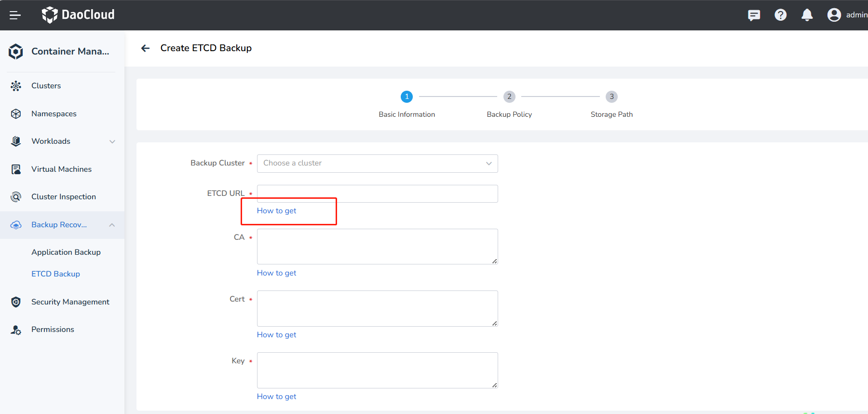Focus the ETCD URL input field
Screen dimensions: 868x414
(377, 193)
